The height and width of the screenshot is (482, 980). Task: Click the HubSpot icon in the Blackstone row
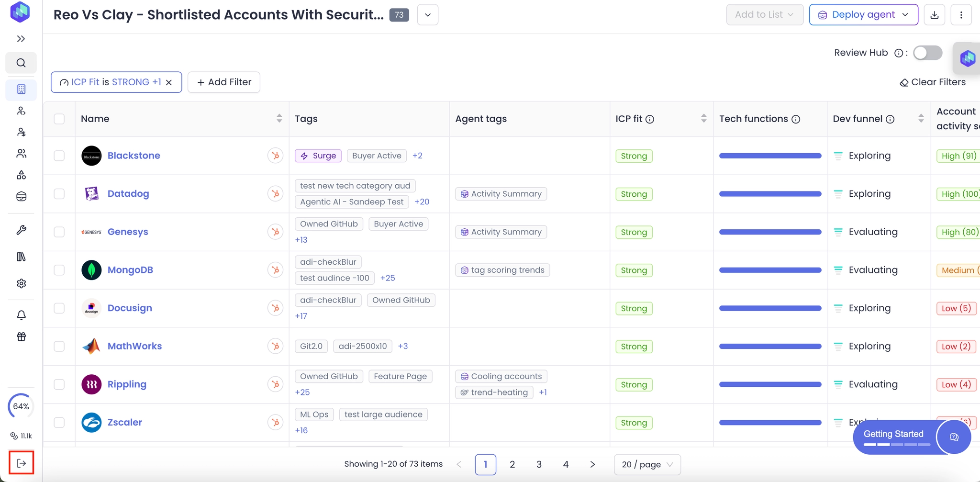click(x=275, y=156)
